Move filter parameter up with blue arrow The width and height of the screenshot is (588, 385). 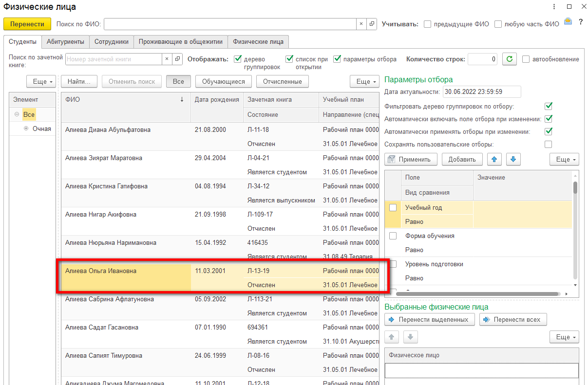point(494,159)
